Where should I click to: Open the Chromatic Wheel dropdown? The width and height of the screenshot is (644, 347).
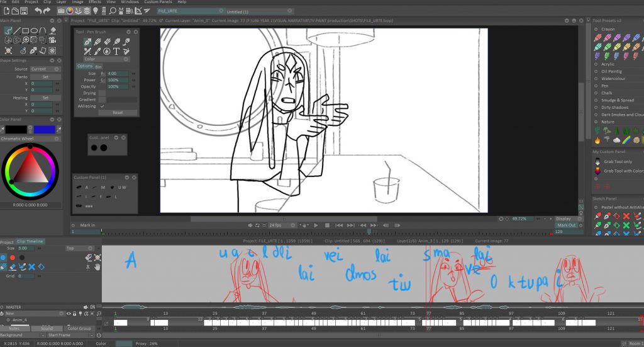point(30,139)
